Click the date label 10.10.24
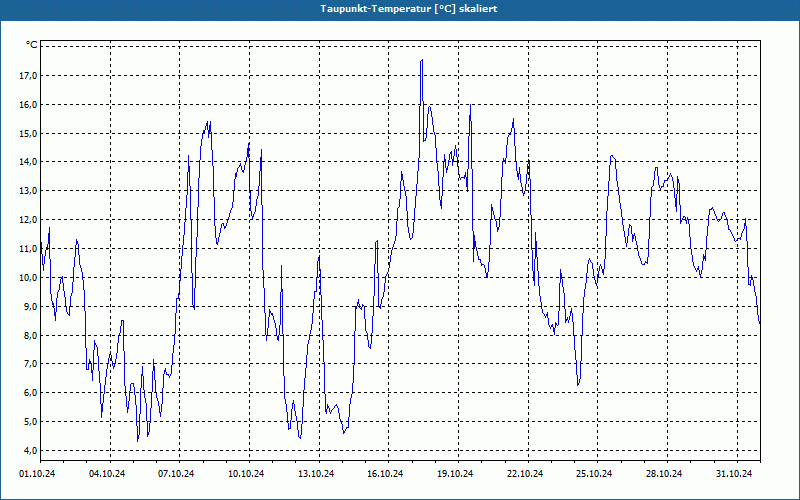Image resolution: width=800 pixels, height=500 pixels. click(x=246, y=474)
